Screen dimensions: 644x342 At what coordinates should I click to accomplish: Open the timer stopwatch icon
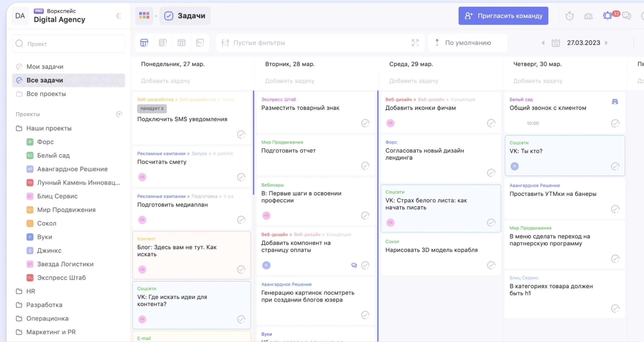click(x=569, y=16)
